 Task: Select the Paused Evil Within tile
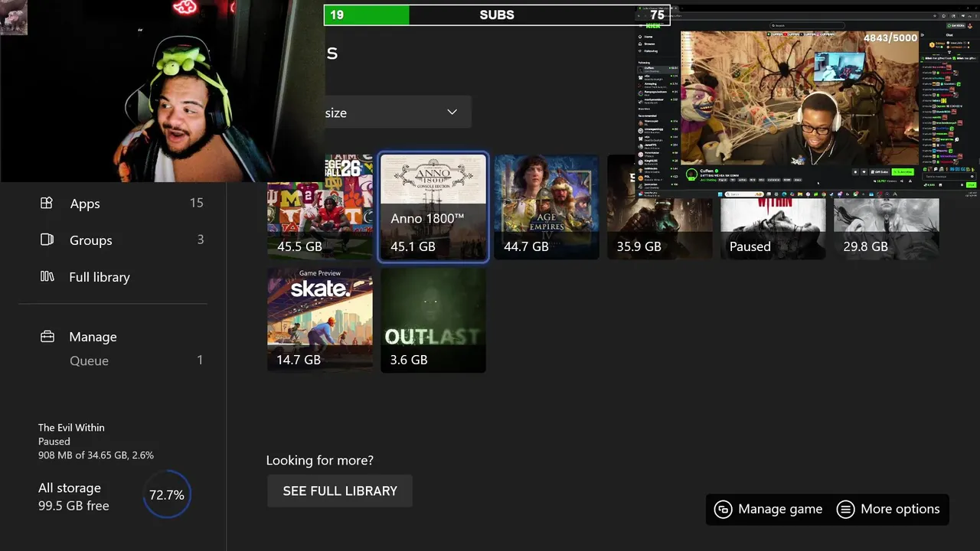[x=773, y=228]
